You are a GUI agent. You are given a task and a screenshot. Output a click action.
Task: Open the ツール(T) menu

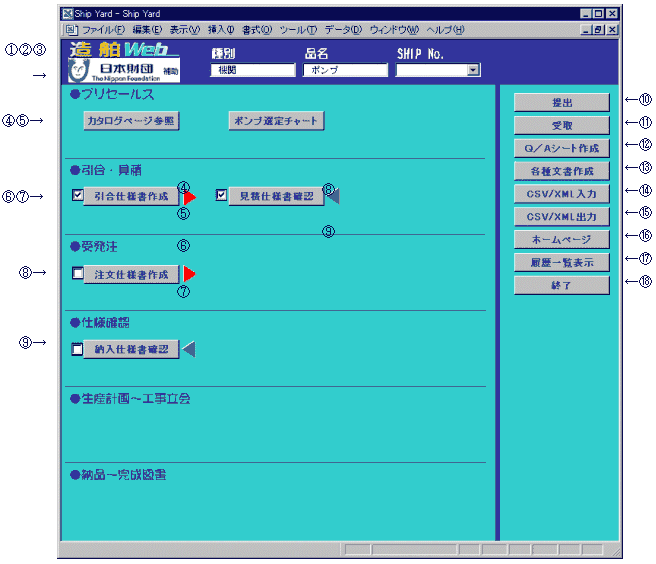(298, 30)
